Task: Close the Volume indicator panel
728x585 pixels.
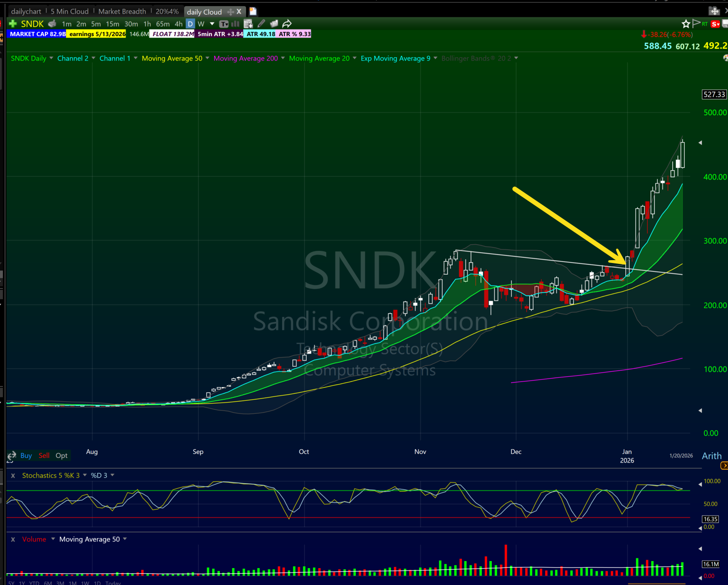Action: click(x=13, y=539)
